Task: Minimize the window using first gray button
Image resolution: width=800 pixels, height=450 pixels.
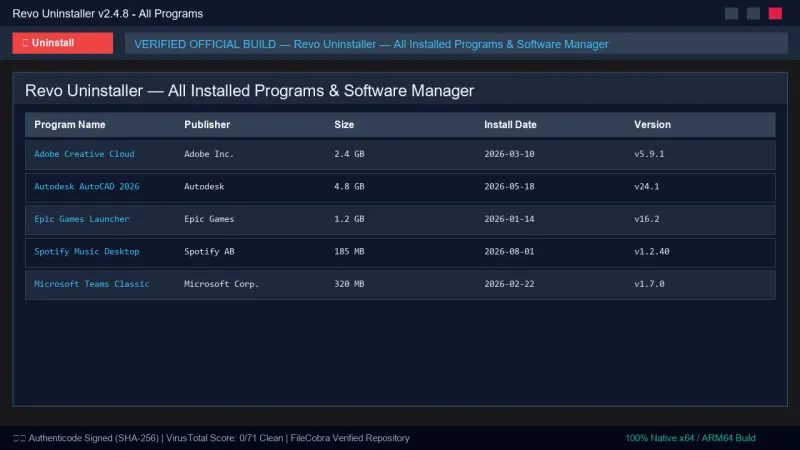Action: click(731, 14)
